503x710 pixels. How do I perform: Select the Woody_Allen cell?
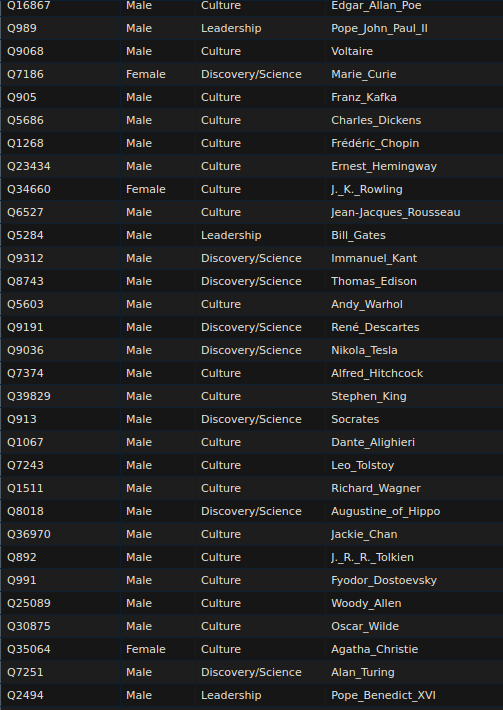tap(414, 603)
